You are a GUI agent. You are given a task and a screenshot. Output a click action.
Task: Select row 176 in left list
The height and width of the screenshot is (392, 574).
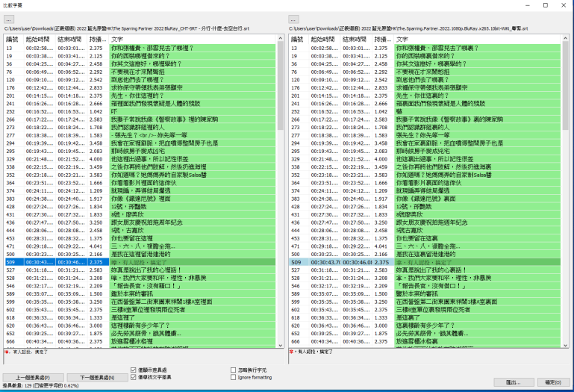pos(140,88)
